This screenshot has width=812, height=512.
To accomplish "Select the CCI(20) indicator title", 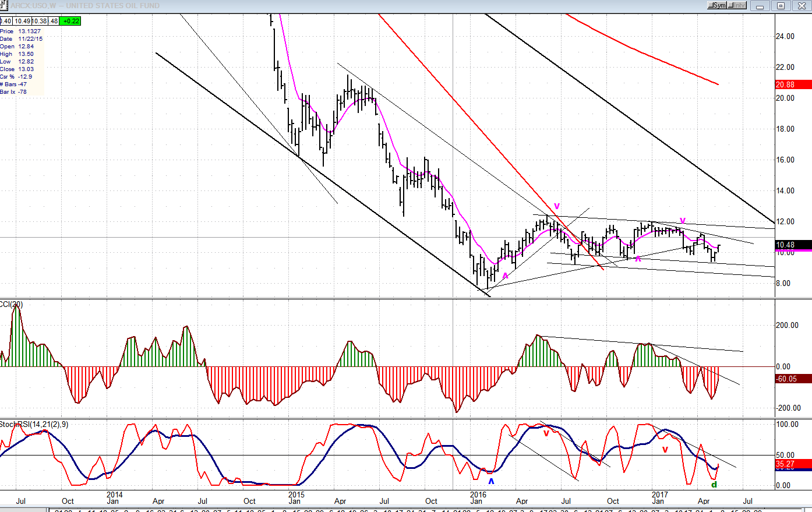I will pos(11,305).
